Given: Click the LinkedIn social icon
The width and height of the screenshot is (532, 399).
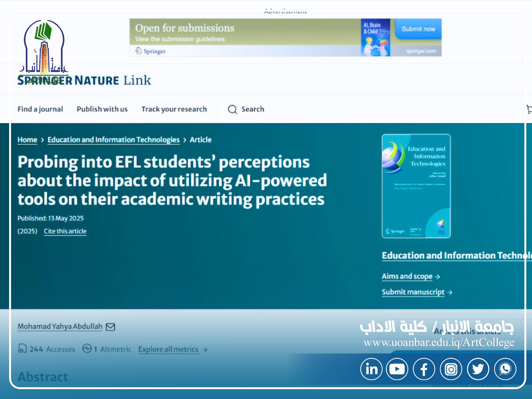Looking at the screenshot, I should (371, 369).
